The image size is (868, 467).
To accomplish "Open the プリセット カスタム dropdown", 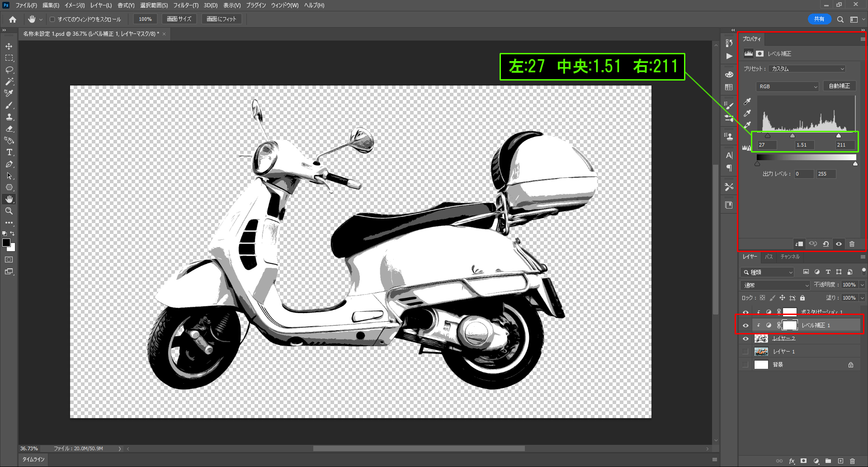I will 807,69.
